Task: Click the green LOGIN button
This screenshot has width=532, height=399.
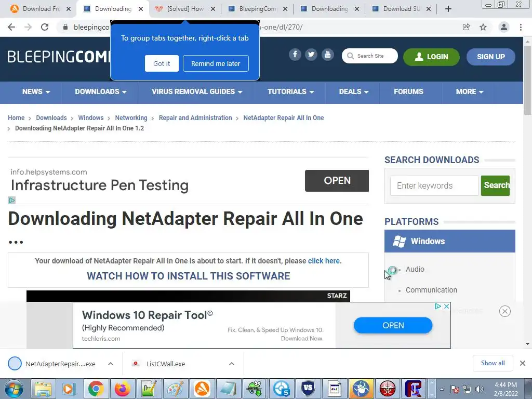Action: (431, 57)
